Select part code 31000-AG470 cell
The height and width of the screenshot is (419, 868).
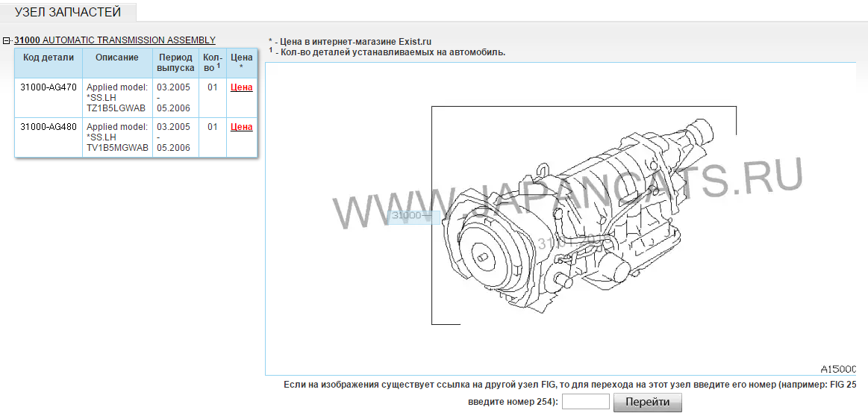point(49,87)
